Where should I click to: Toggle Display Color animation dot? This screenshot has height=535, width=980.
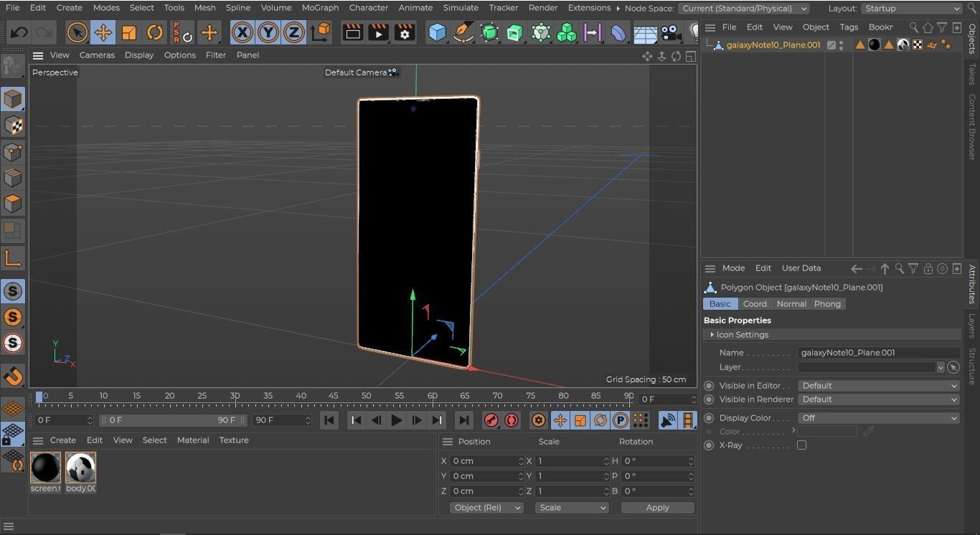coord(709,418)
